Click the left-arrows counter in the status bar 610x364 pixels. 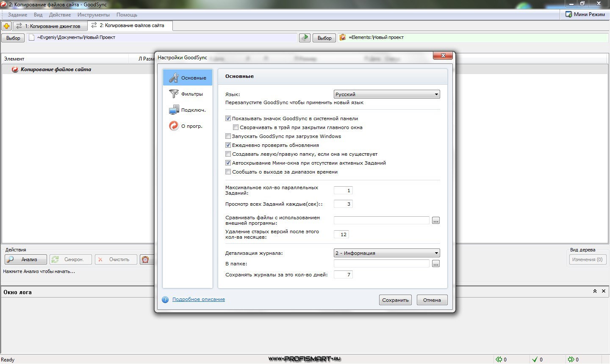pyautogui.click(x=501, y=359)
